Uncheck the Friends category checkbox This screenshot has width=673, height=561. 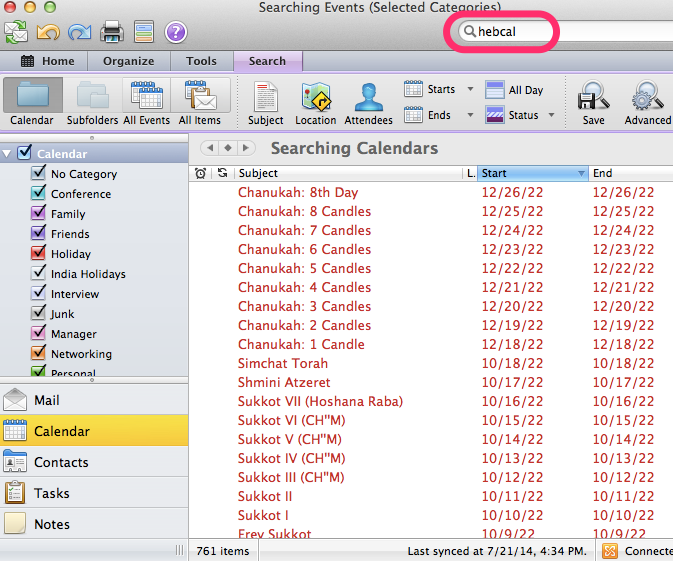38,233
